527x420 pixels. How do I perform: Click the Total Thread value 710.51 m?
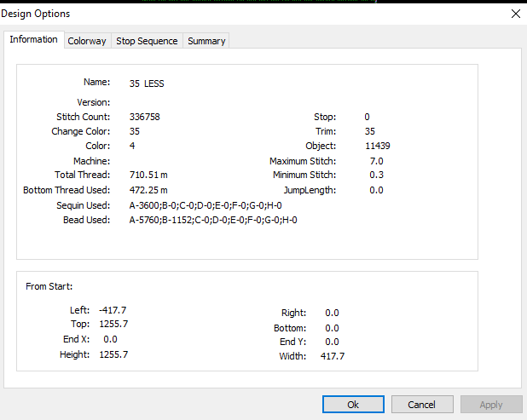[148, 175]
